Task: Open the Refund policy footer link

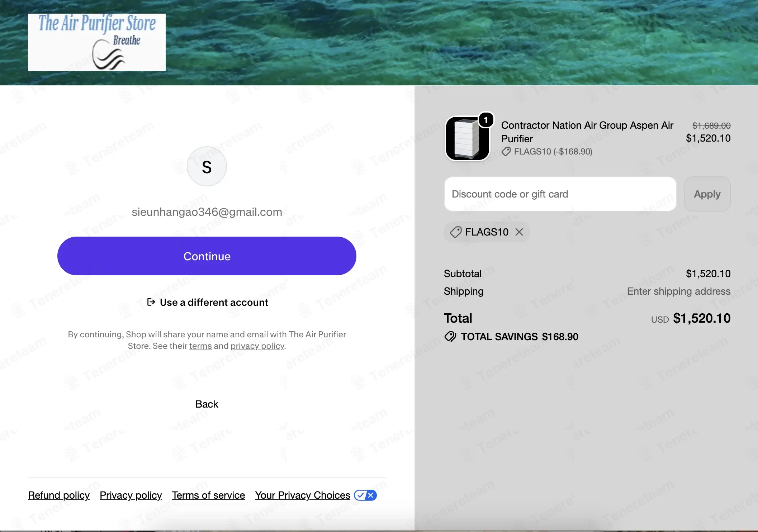Action: point(59,495)
